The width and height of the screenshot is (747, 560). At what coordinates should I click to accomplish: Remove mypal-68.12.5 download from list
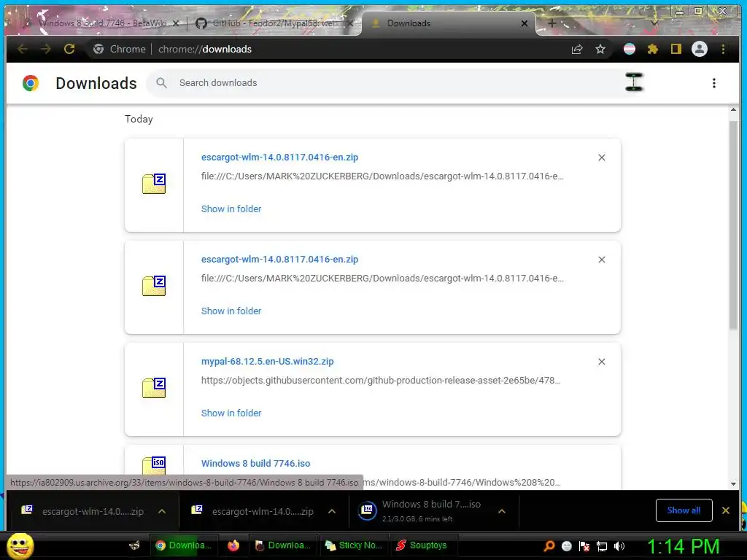tap(602, 362)
